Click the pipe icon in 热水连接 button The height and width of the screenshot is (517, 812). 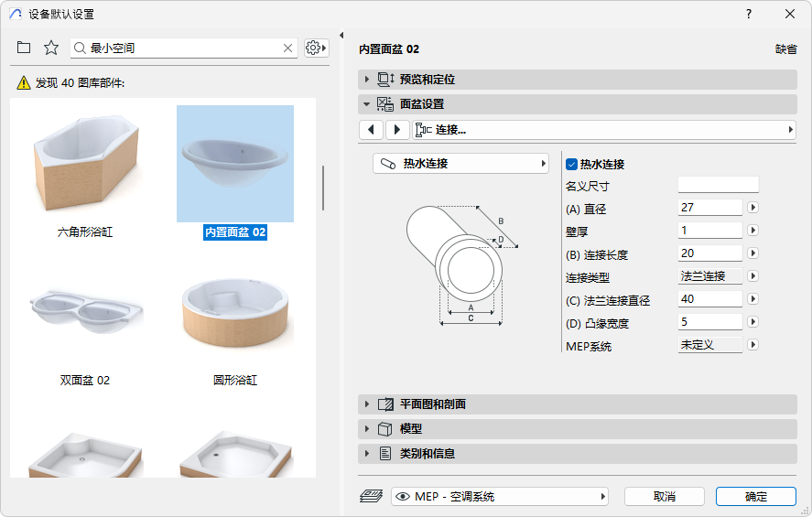tap(388, 164)
